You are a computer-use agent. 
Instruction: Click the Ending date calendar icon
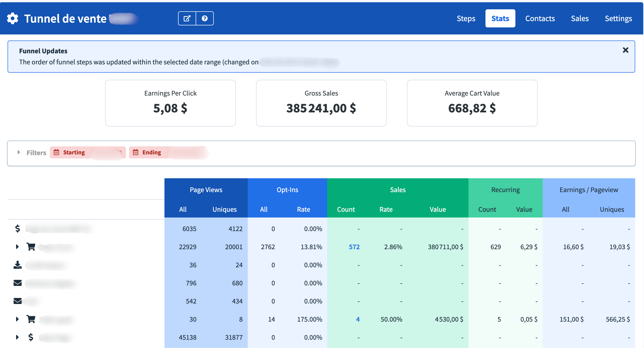pos(136,152)
